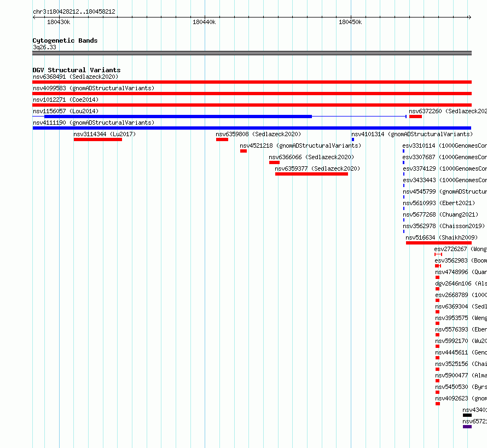The width and height of the screenshot is (487, 448).
Task: Click nsv1156057 (Lou2014) label
Action: pyautogui.click(x=66, y=111)
